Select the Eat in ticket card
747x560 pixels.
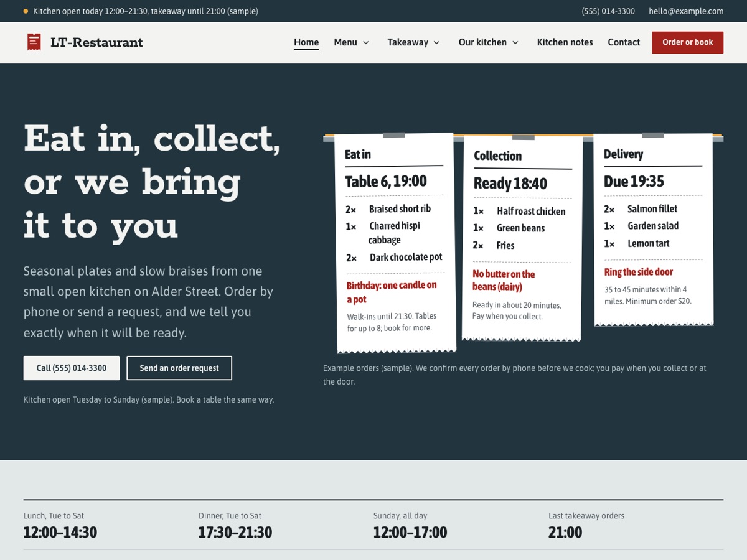point(395,243)
